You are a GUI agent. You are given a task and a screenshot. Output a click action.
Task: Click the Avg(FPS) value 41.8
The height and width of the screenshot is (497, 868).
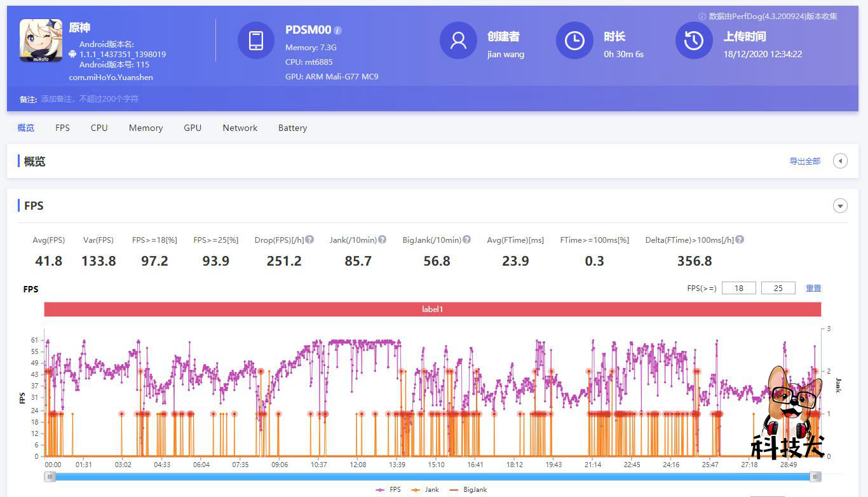click(49, 261)
